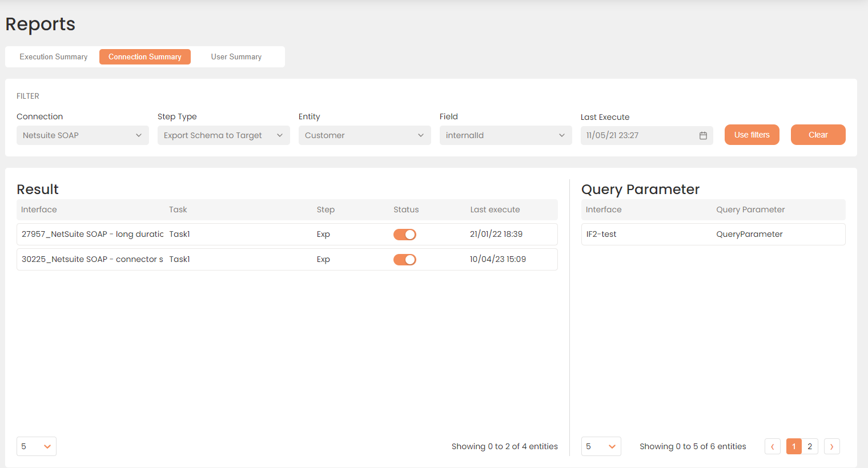The image size is (868, 468).
Task: Click the QueryParameter cell value
Action: pyautogui.click(x=749, y=234)
